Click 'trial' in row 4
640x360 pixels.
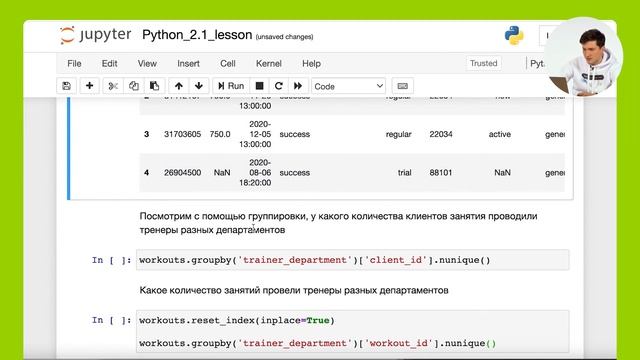pyautogui.click(x=404, y=173)
